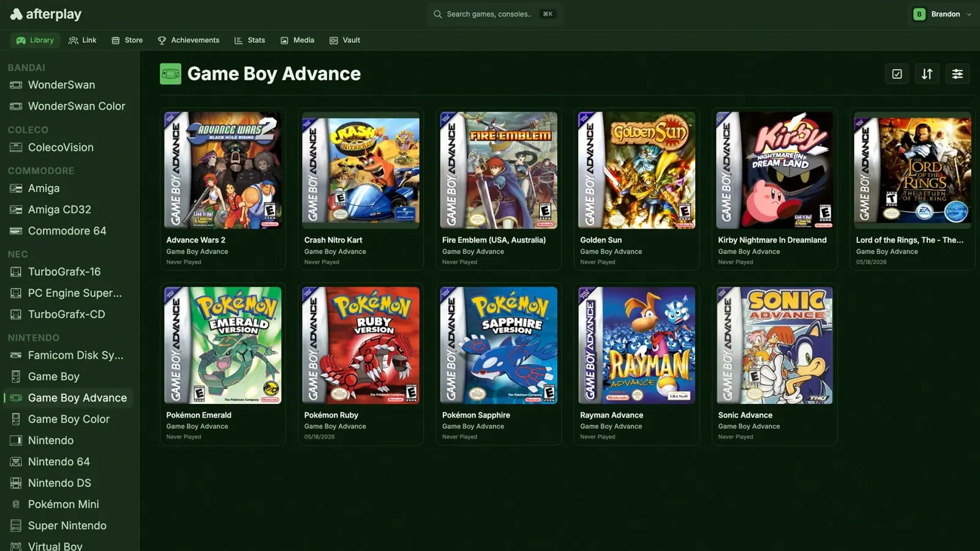Viewport: 980px width, 551px height.
Task: Open the Media tab
Action: pos(297,40)
